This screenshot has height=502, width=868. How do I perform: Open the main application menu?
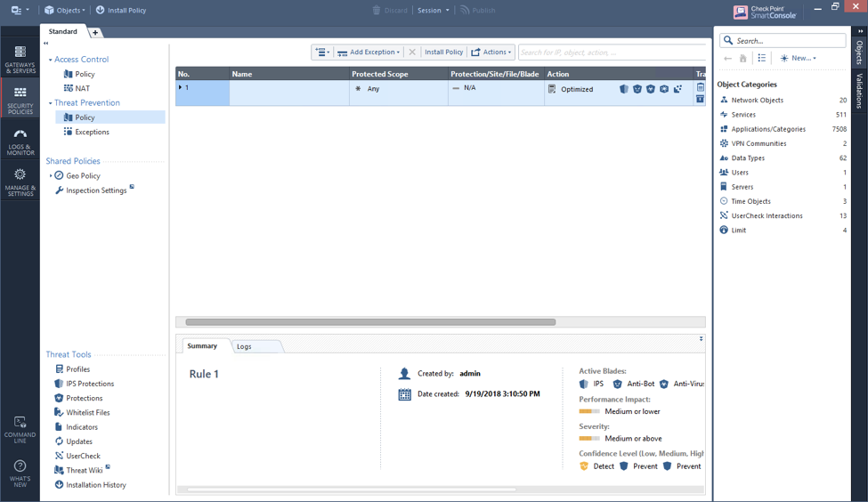[20, 10]
